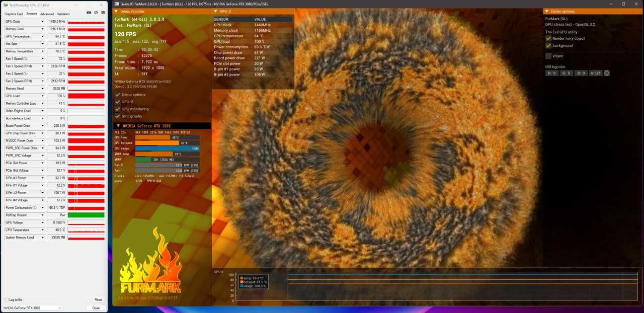Click the FurMark app icon in title bar
This screenshot has height=313, width=644.
117,4
